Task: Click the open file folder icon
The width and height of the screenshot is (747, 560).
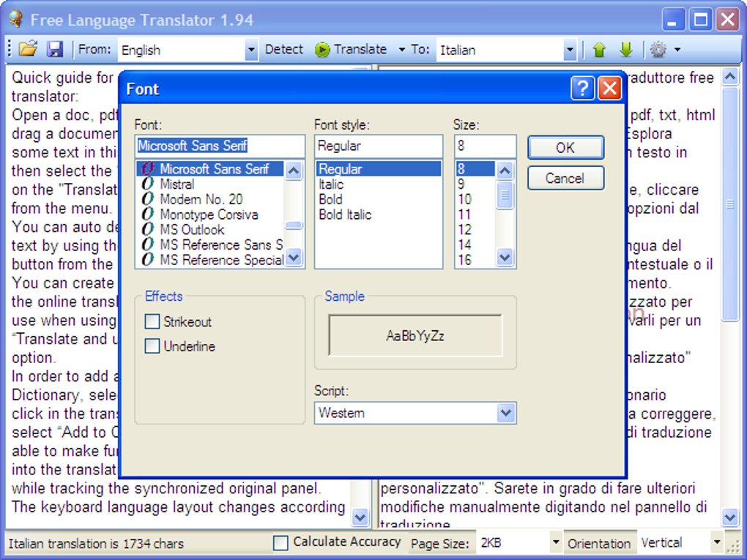Action: click(28, 49)
